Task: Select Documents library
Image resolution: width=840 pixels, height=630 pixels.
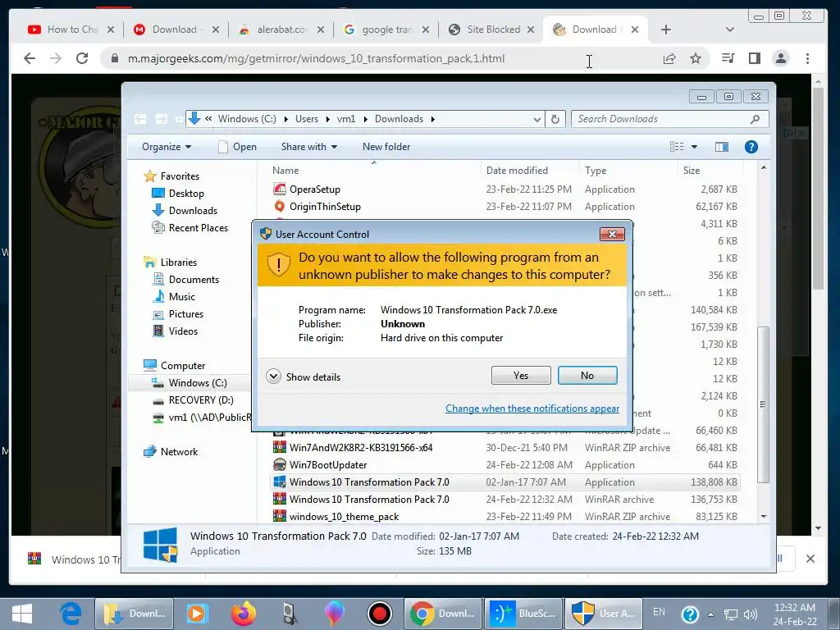Action: pyautogui.click(x=185, y=279)
